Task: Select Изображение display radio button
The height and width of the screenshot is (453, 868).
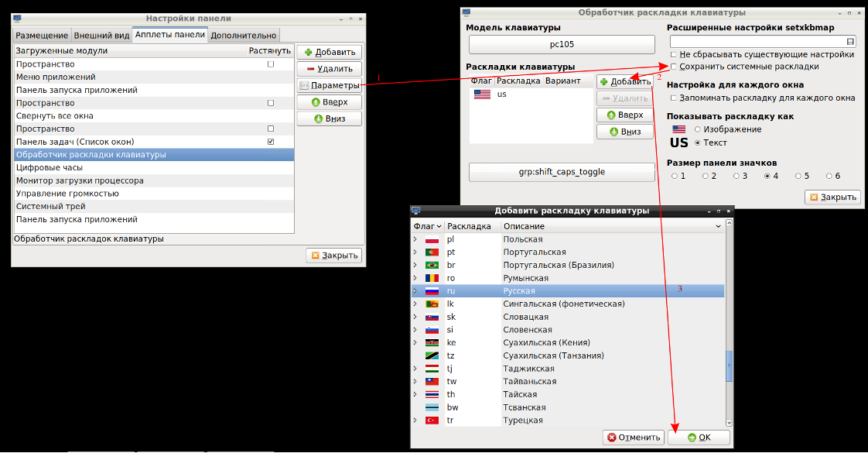Action: (698, 129)
